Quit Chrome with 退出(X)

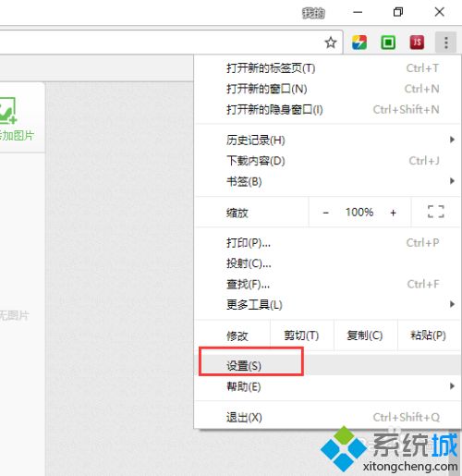point(327,418)
